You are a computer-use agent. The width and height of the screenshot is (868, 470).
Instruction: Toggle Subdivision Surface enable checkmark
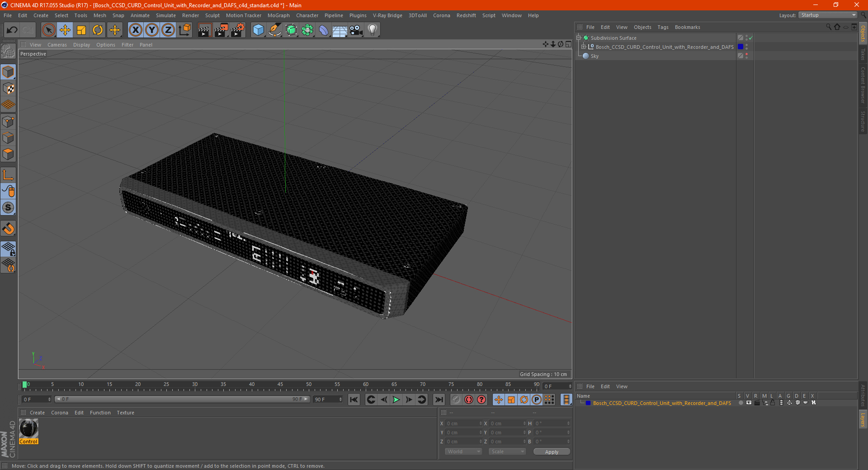[x=751, y=38]
